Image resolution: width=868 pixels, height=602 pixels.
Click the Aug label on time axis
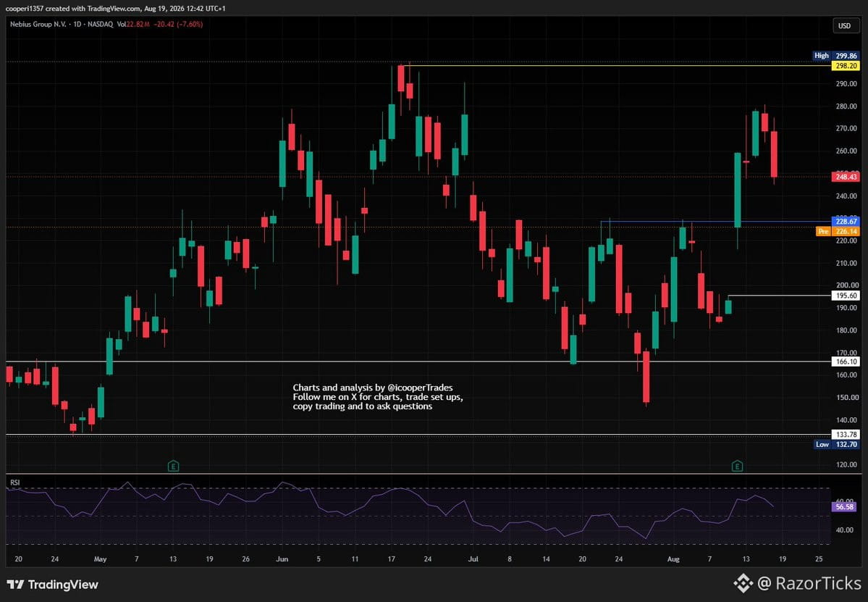[x=673, y=559]
